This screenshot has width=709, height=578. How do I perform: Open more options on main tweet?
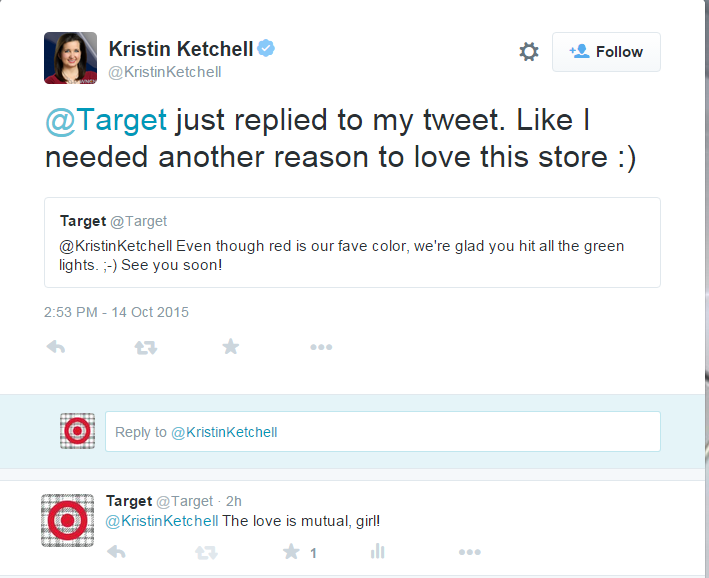tap(320, 347)
